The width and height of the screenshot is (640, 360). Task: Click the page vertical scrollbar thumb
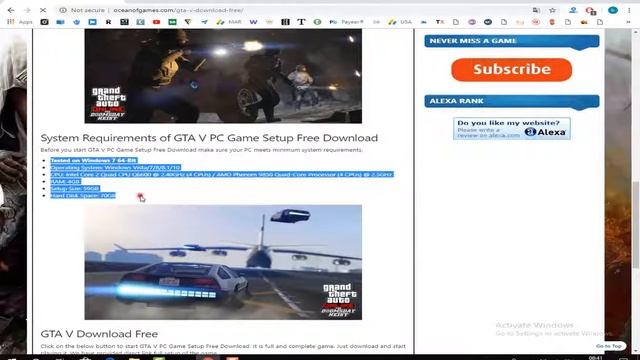(636, 224)
